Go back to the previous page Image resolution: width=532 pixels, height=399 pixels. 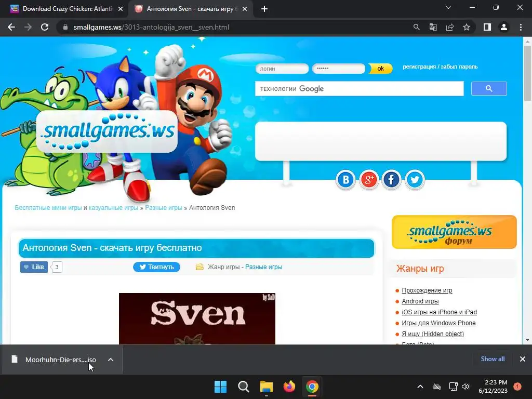tap(11, 27)
